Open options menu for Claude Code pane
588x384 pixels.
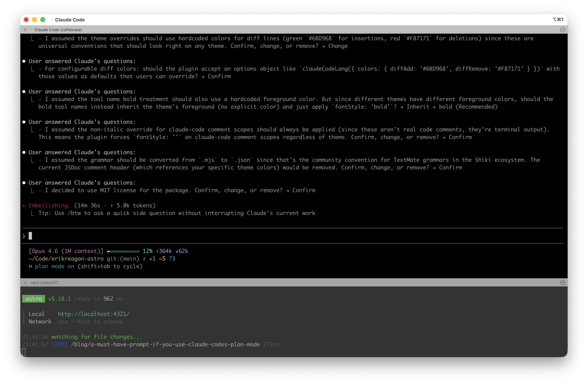click(x=562, y=30)
